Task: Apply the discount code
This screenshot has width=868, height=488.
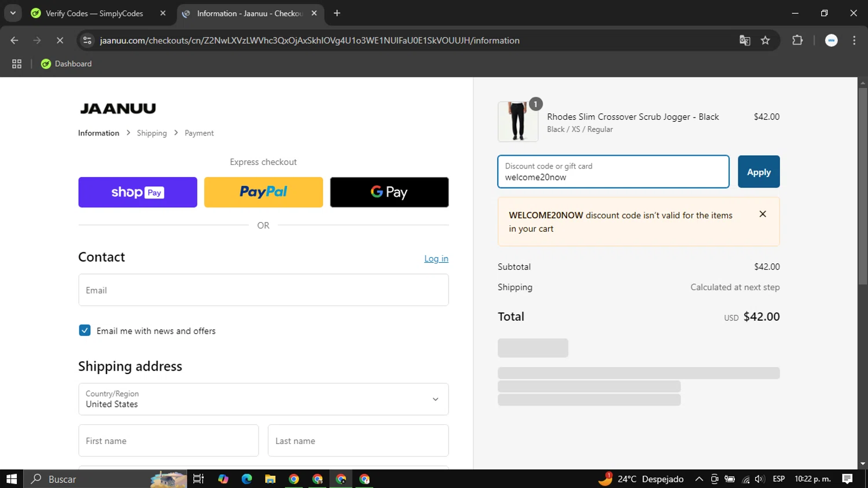Action: (759, 171)
